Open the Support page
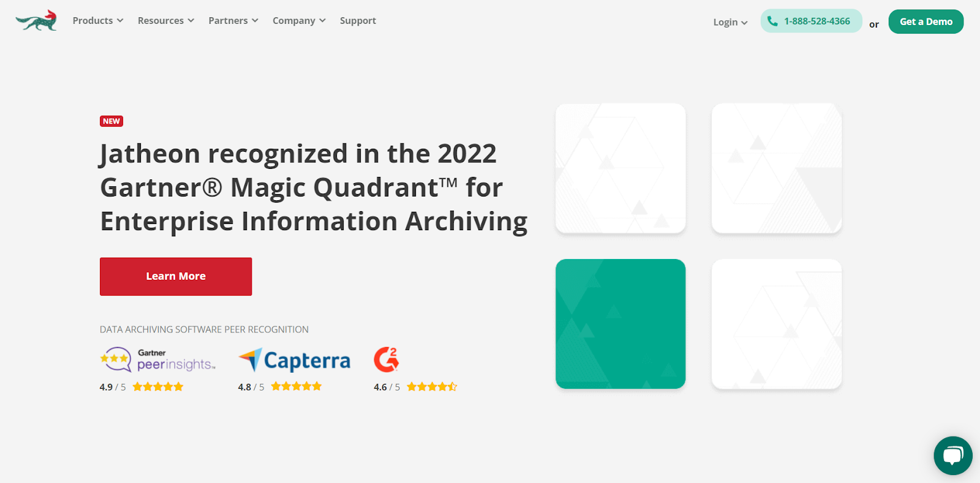Screen dimensions: 980x483 358,21
